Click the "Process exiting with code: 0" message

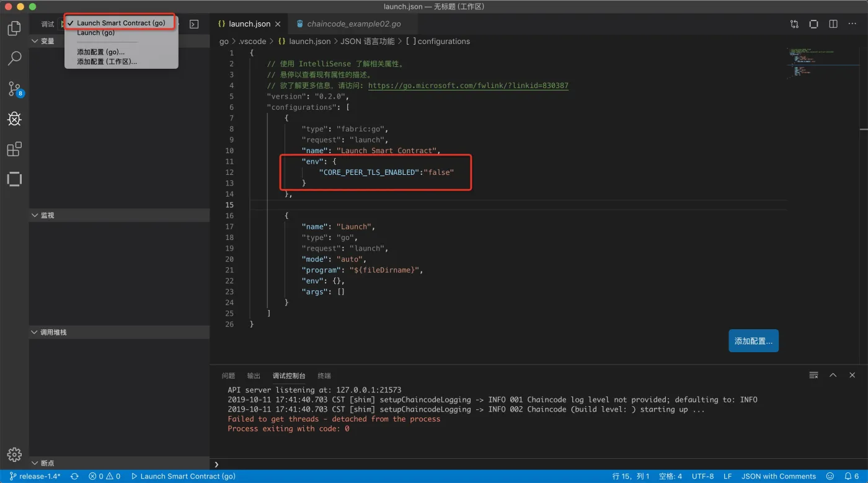[x=288, y=429]
